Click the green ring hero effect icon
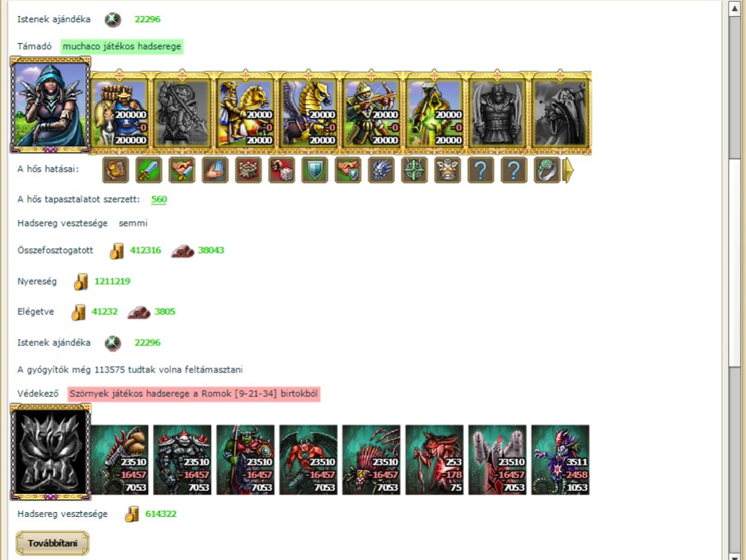The width and height of the screenshot is (746, 560). (x=547, y=170)
